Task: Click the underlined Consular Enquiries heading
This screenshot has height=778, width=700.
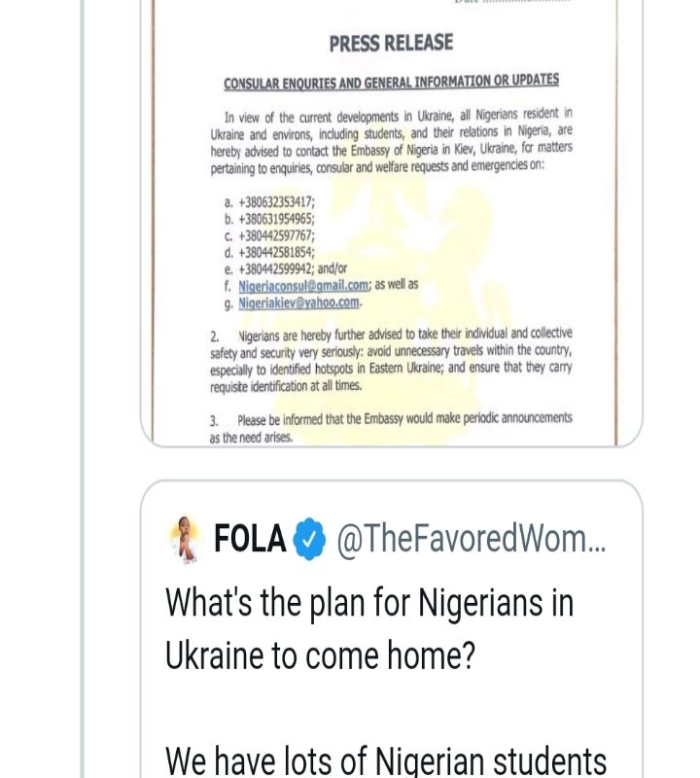Action: (391, 81)
